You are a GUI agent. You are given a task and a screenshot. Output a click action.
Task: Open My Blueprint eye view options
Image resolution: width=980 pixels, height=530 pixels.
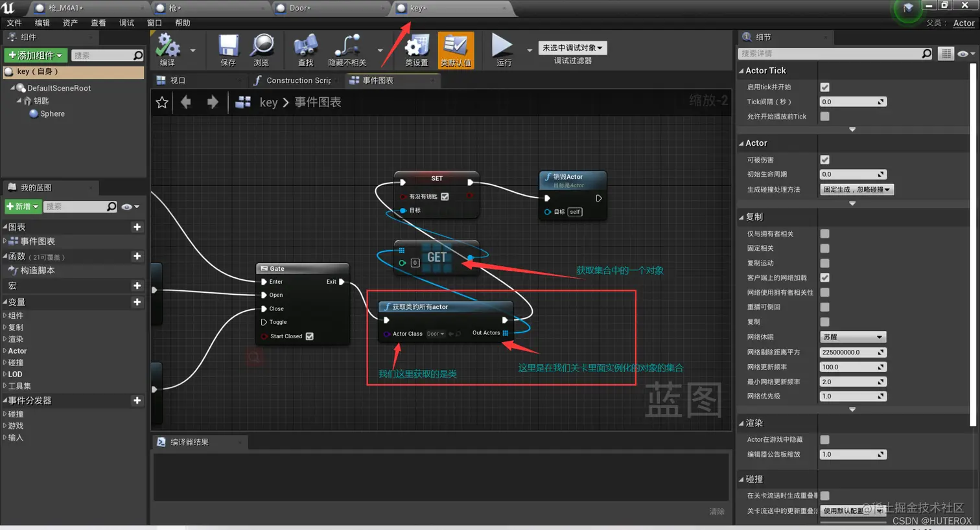130,207
